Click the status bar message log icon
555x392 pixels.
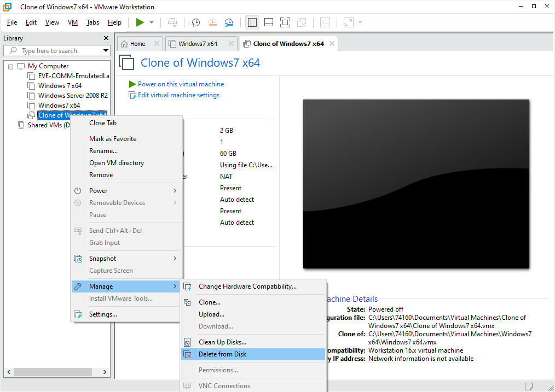(528, 387)
